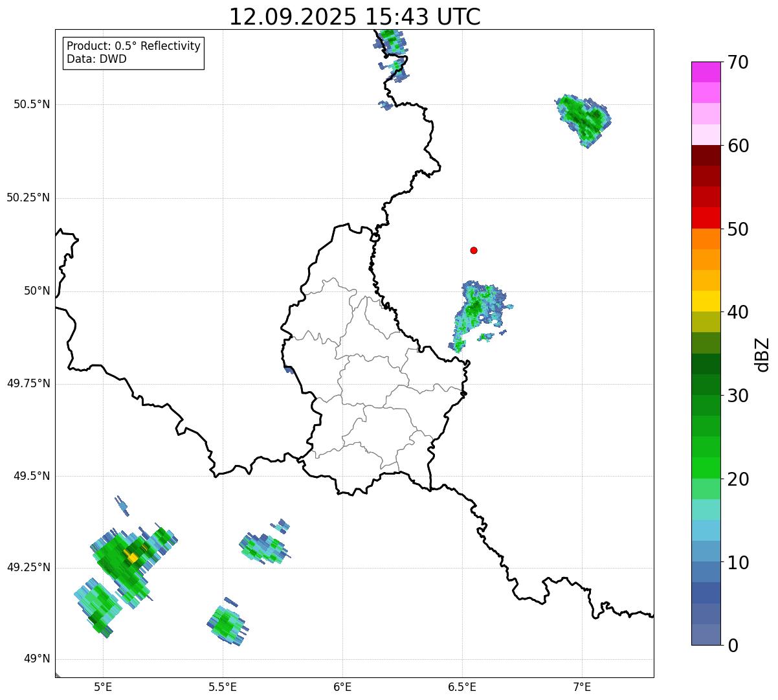Click the 50.5°N latitude label
Viewport: 778px width, 700px height.
pyautogui.click(x=32, y=104)
